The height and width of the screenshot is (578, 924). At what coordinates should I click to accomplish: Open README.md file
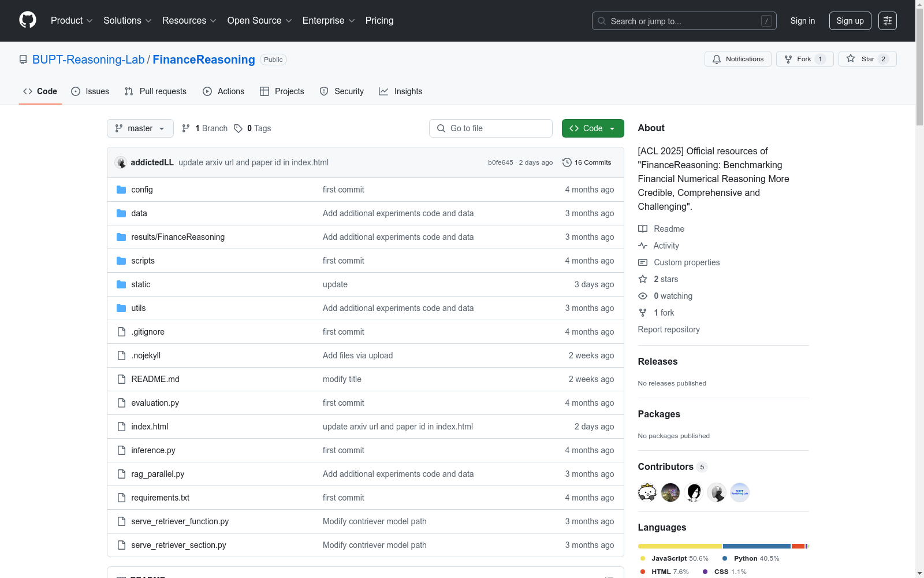point(155,379)
